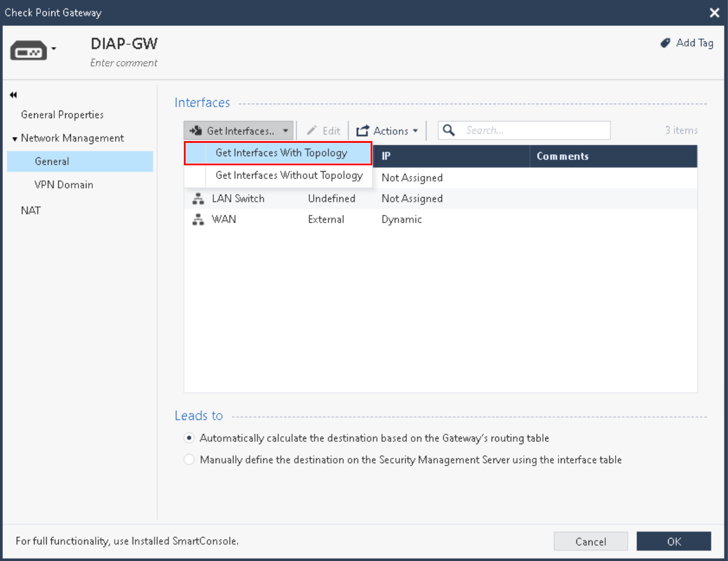The height and width of the screenshot is (561, 728).
Task: Select Network Management in the tree
Action: [73, 138]
